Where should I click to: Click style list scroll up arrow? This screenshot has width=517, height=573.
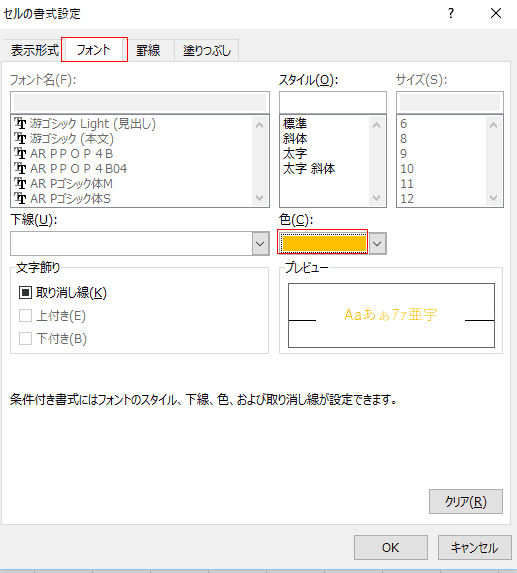coord(376,125)
